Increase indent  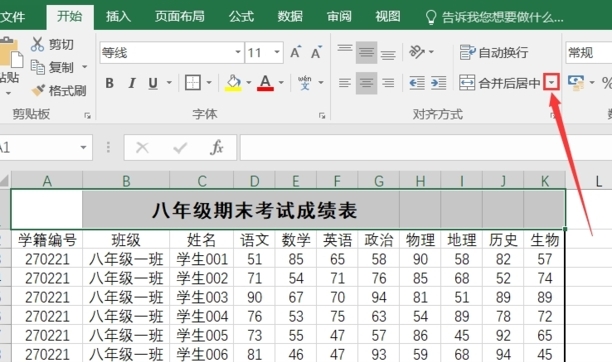click(439, 83)
